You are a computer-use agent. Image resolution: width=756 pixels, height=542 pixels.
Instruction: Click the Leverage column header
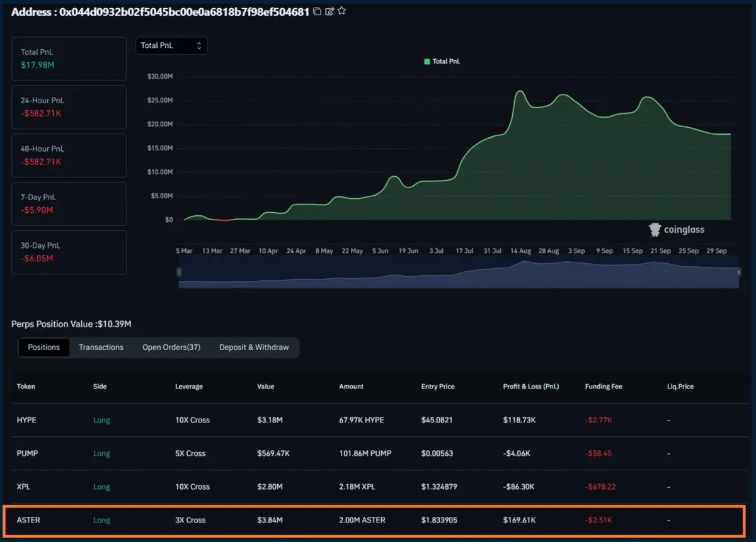[x=189, y=387]
